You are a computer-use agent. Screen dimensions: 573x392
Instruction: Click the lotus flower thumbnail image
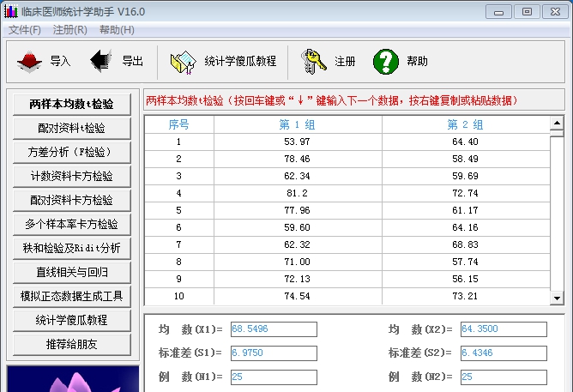(x=73, y=378)
